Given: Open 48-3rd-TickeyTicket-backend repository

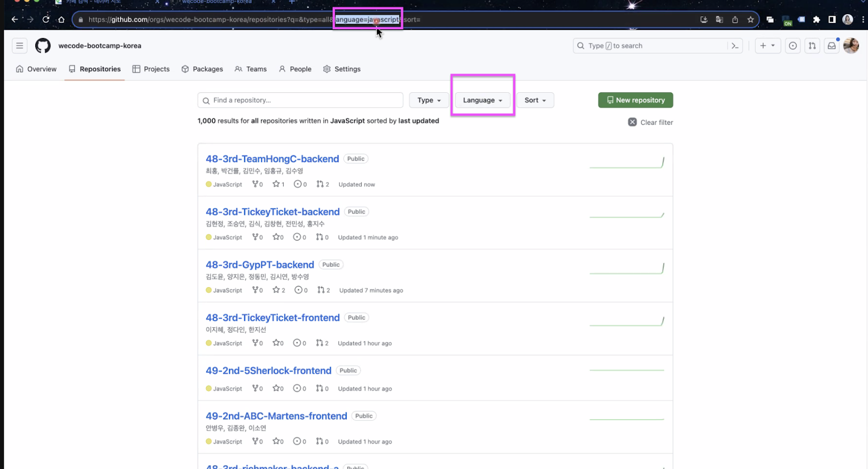Looking at the screenshot, I should click(x=272, y=212).
